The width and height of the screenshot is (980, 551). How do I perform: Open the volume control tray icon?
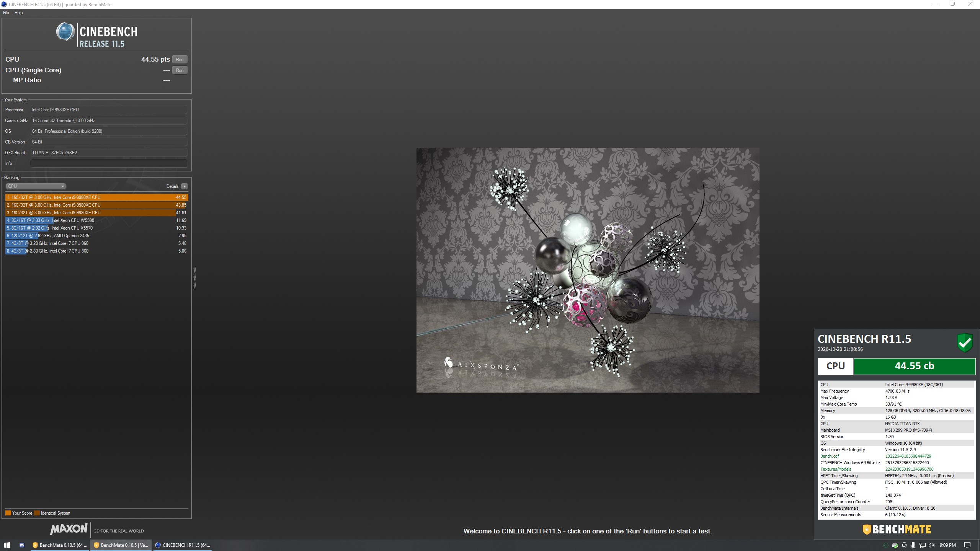point(931,545)
